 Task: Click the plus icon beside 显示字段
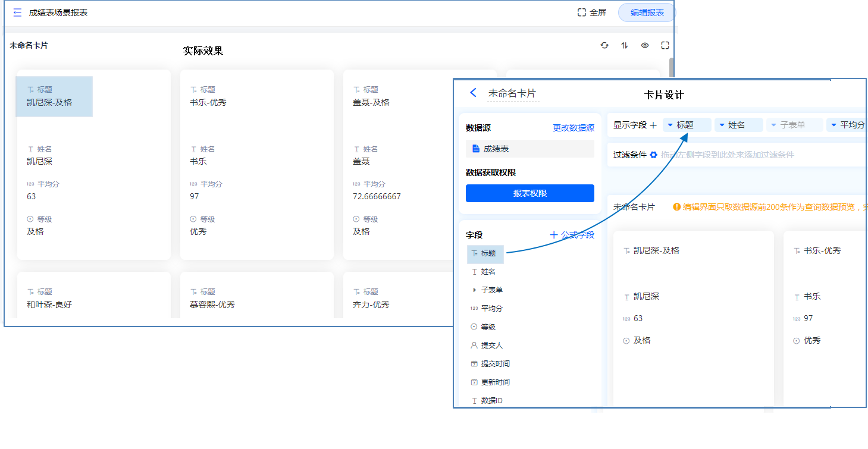653,125
